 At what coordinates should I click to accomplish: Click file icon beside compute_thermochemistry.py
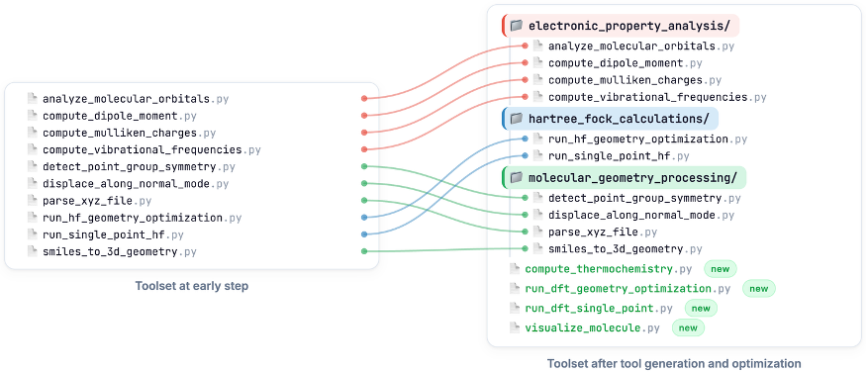coord(515,269)
